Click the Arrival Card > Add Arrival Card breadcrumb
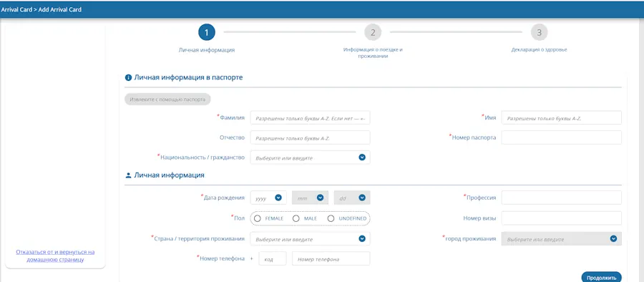The image size is (644, 282). tap(41, 9)
